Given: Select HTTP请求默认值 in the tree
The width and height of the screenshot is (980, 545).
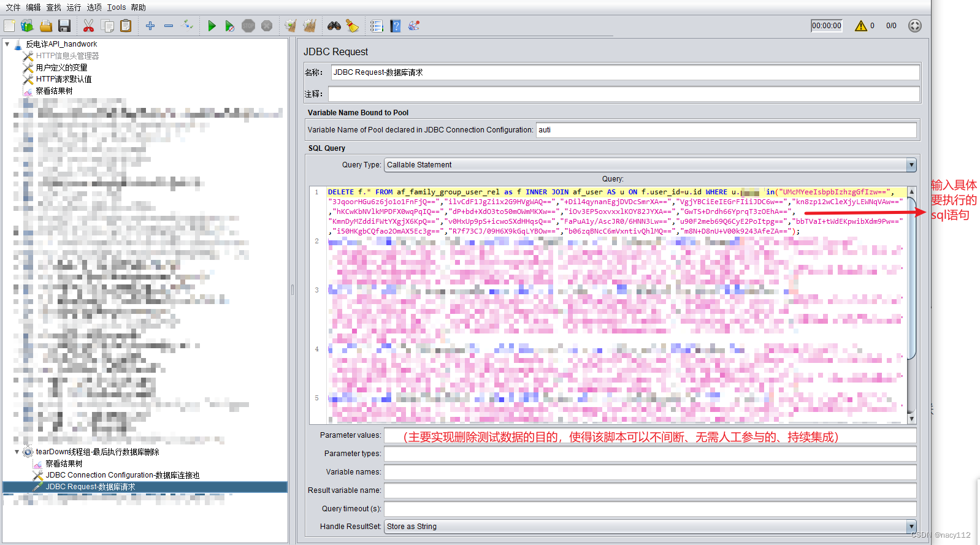Looking at the screenshot, I should (64, 79).
